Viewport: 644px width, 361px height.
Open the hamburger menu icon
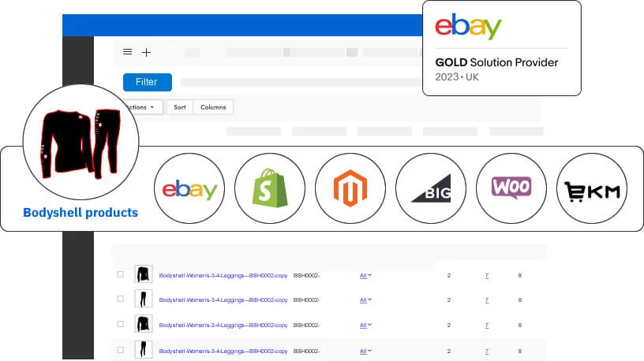(x=128, y=52)
